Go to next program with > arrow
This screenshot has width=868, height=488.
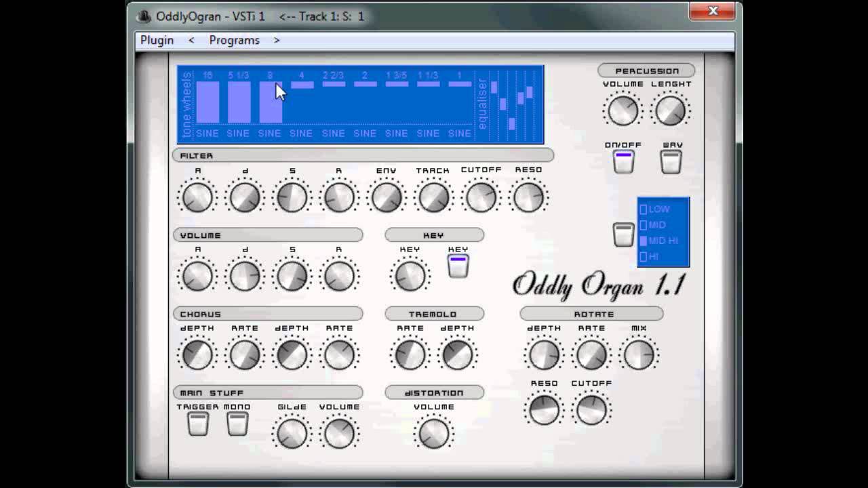pyautogui.click(x=277, y=40)
